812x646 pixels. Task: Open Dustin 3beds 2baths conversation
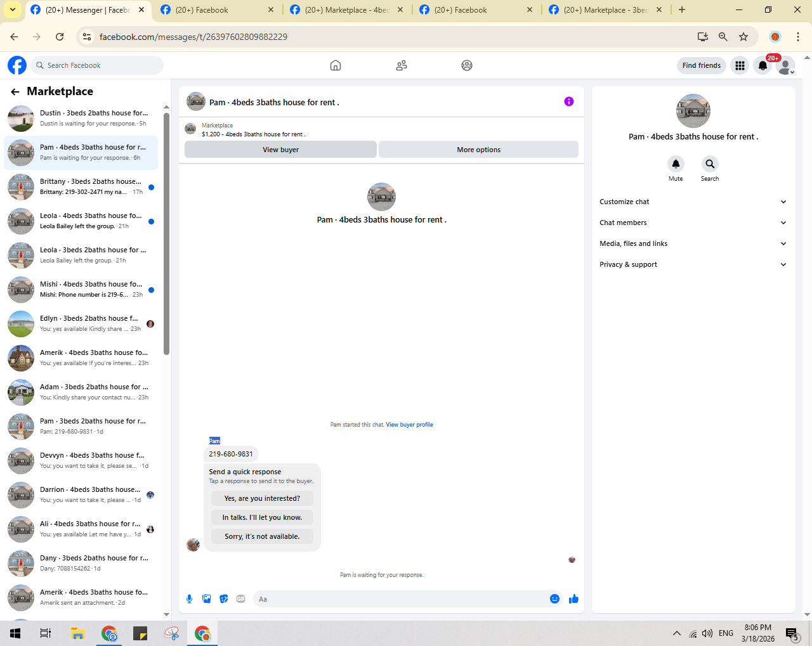[x=81, y=118]
